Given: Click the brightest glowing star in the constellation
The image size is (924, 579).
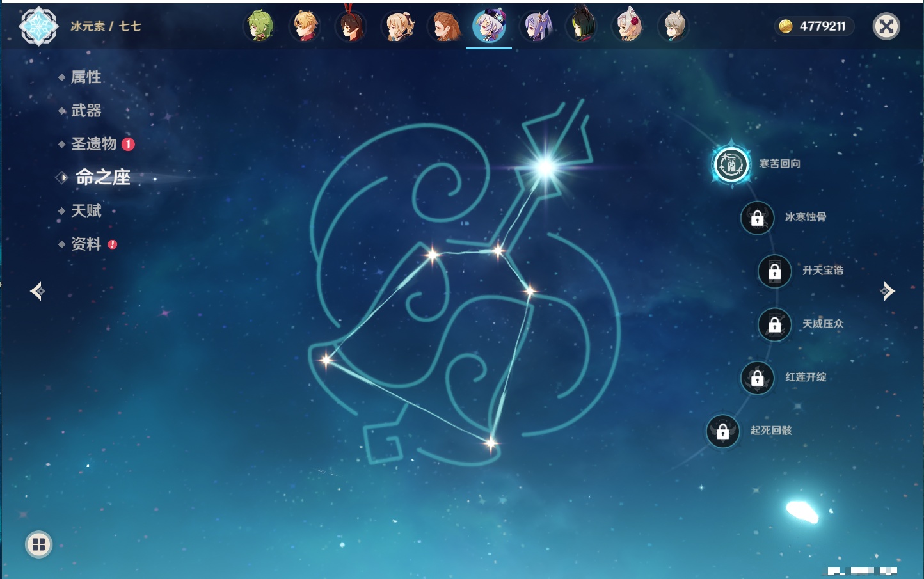Looking at the screenshot, I should (545, 168).
